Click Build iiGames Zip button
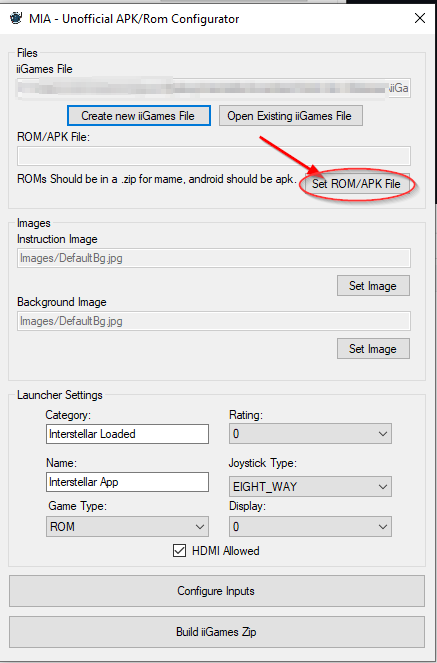The image size is (437, 663). pos(216,632)
